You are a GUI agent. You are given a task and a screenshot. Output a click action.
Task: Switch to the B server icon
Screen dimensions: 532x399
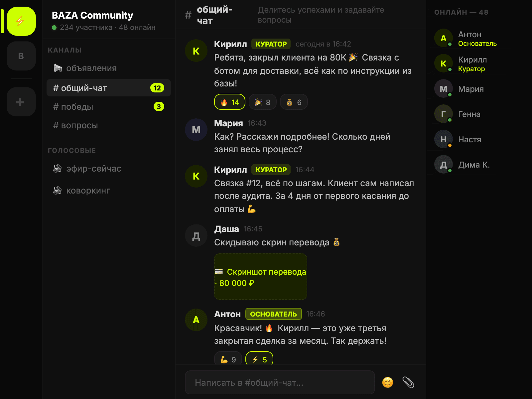tap(21, 56)
